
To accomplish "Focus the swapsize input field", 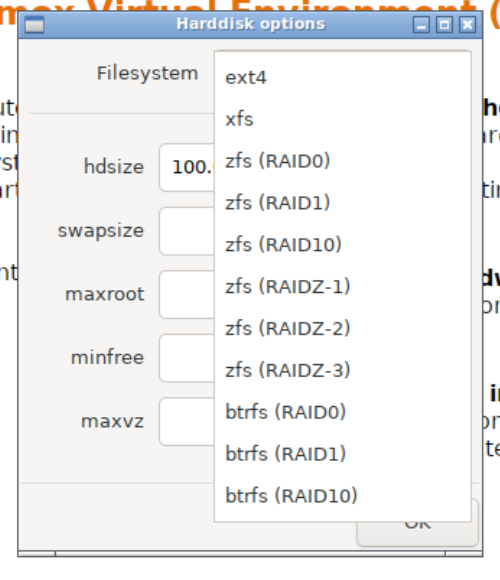I will point(187,231).
